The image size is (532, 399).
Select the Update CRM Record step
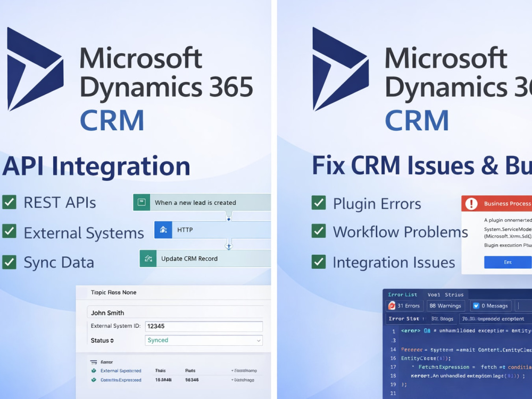(x=205, y=259)
